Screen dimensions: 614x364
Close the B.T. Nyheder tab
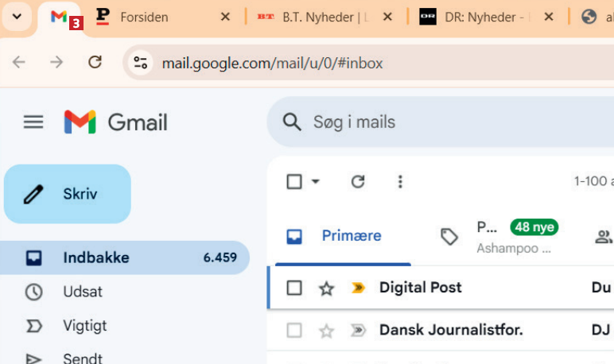tap(387, 17)
